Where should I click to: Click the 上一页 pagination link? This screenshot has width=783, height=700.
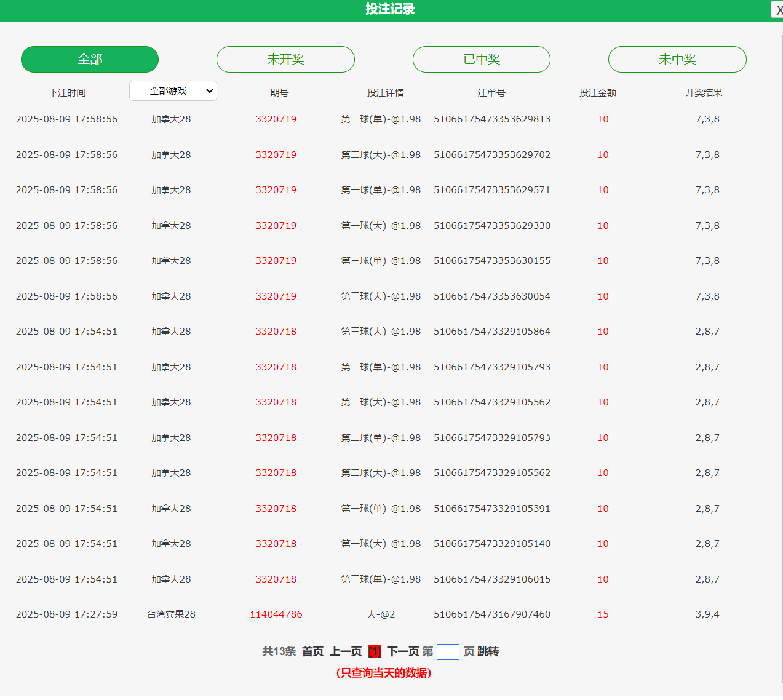pyautogui.click(x=346, y=651)
